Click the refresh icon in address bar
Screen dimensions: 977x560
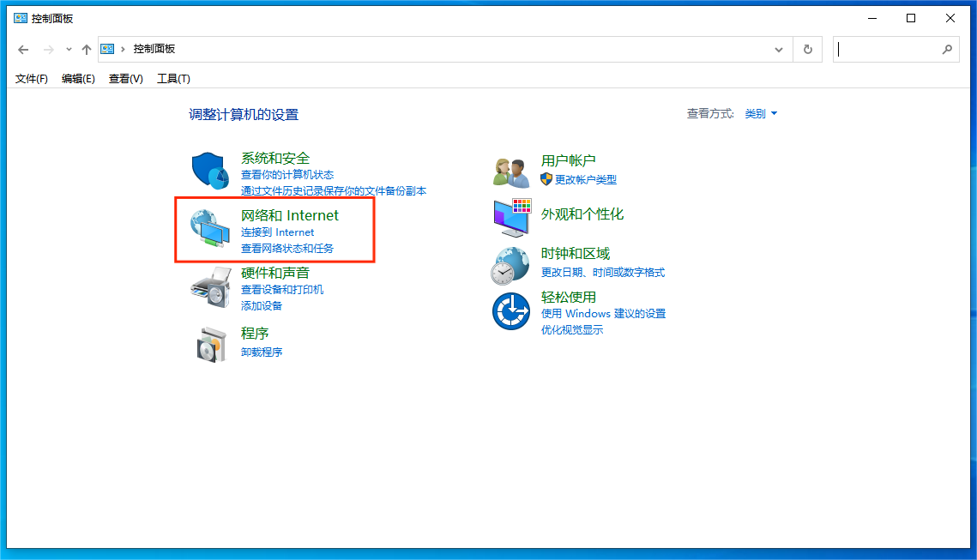tap(807, 49)
